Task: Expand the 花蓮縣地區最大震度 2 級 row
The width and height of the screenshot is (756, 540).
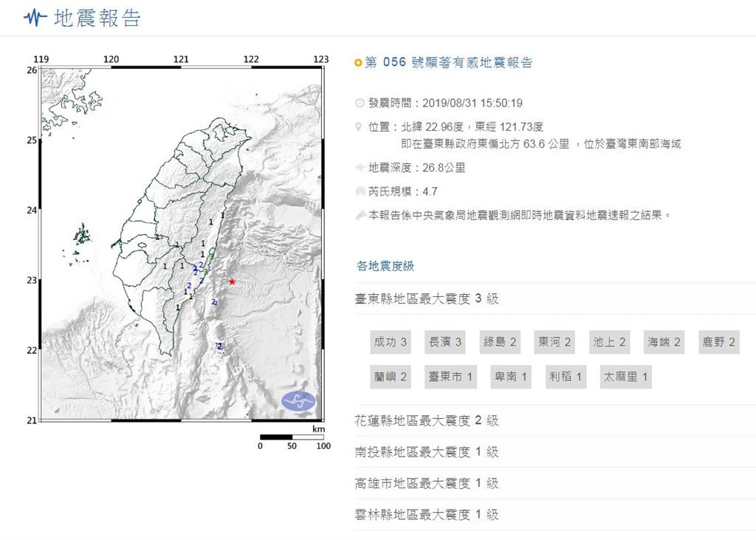Action: [555, 421]
